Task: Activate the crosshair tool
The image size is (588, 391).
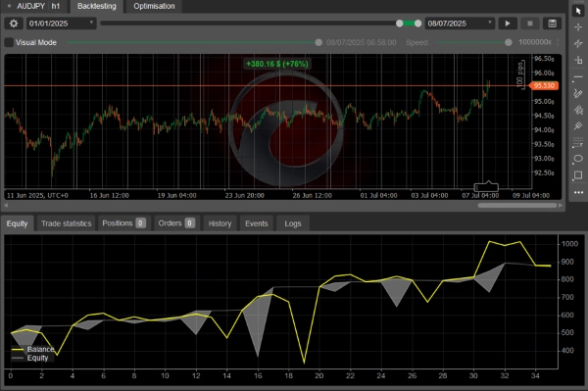Action: pyautogui.click(x=578, y=27)
